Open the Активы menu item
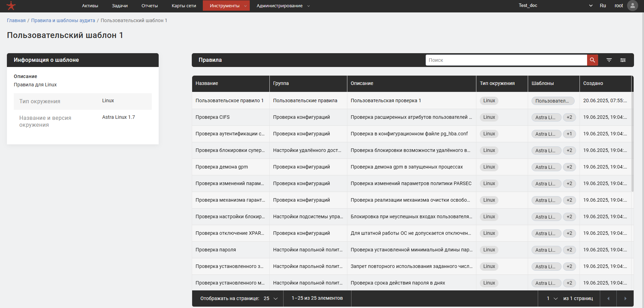 point(90,6)
